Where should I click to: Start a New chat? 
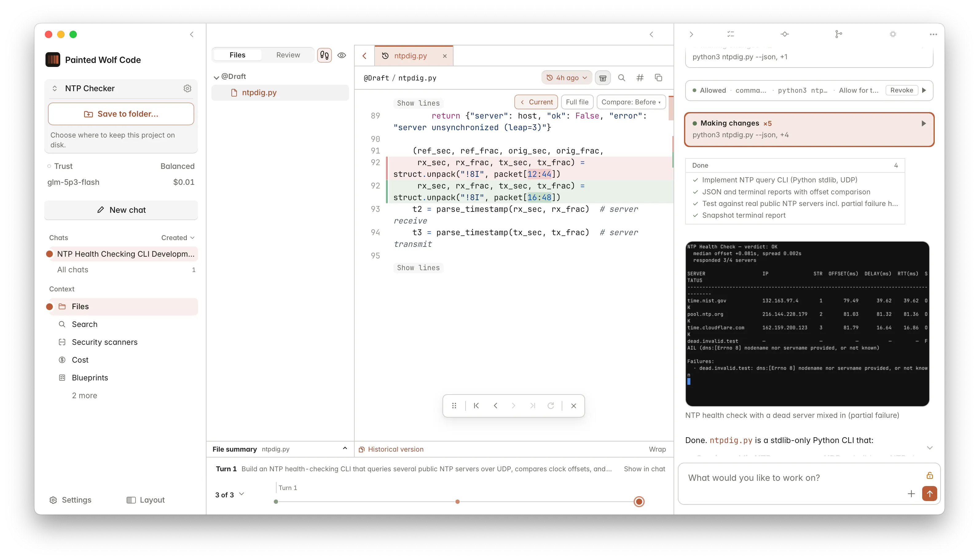(121, 210)
